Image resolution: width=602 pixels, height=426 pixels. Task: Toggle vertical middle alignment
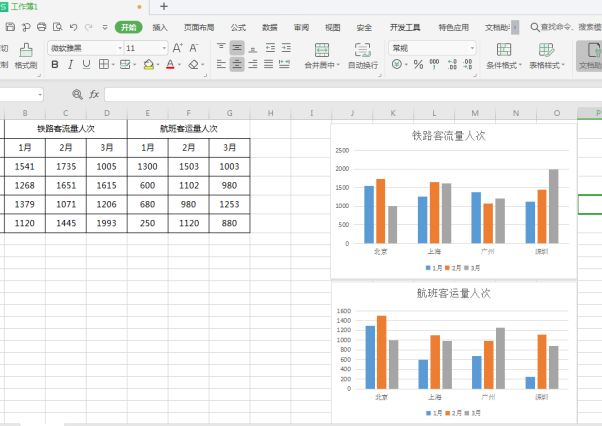[x=237, y=48]
